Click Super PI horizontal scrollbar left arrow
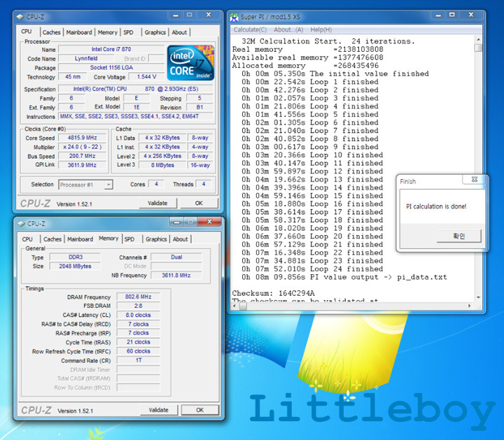504x440 pixels. (x=234, y=306)
